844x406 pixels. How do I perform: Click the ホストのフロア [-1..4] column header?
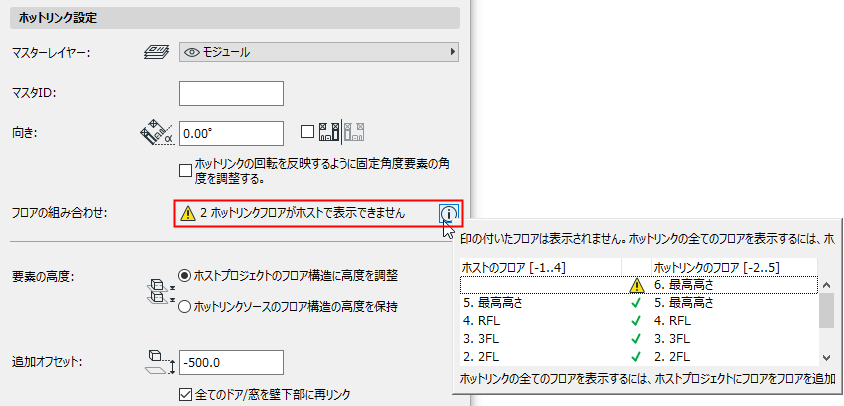point(540,267)
